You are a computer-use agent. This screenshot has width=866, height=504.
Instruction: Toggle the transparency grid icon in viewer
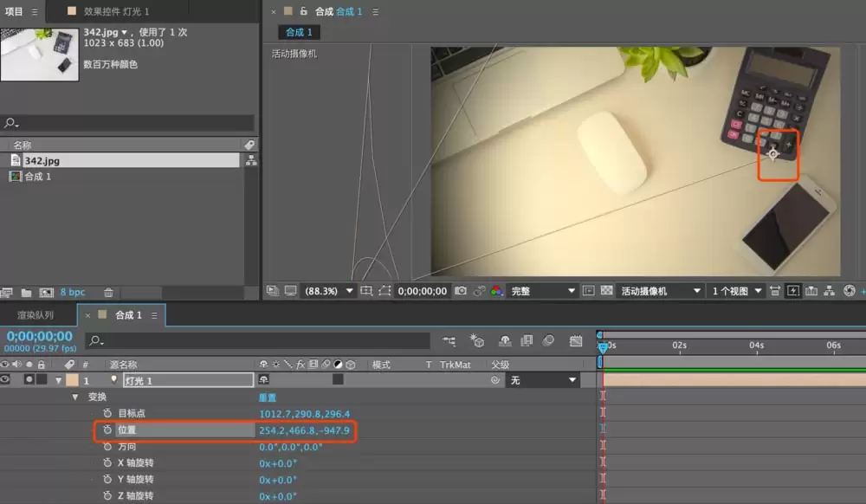(x=606, y=290)
